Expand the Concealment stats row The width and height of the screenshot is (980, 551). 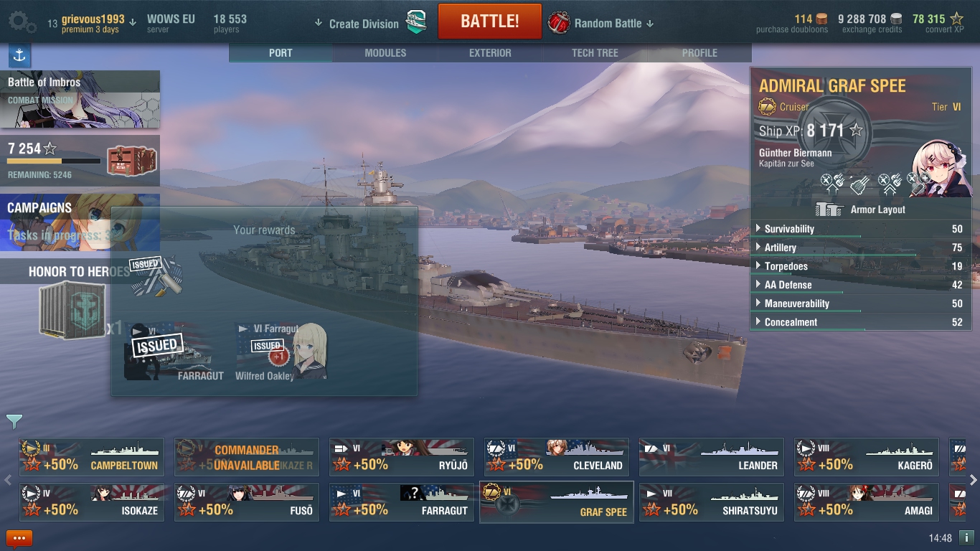(859, 322)
